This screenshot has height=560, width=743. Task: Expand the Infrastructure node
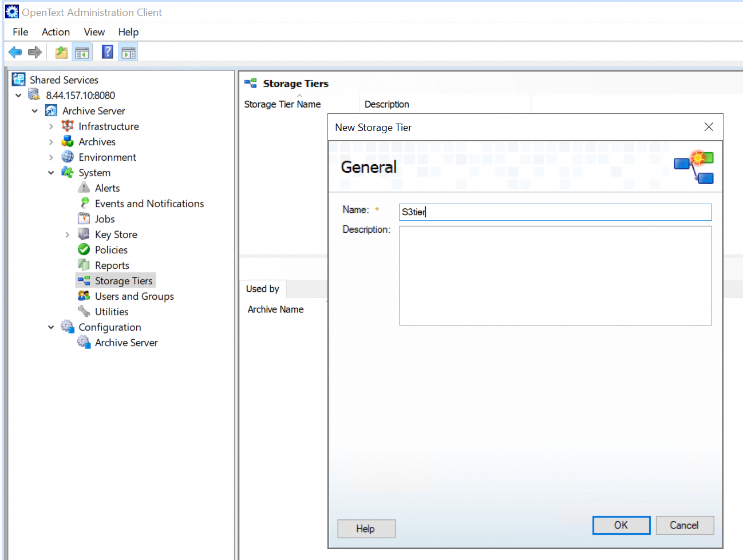[x=51, y=126]
